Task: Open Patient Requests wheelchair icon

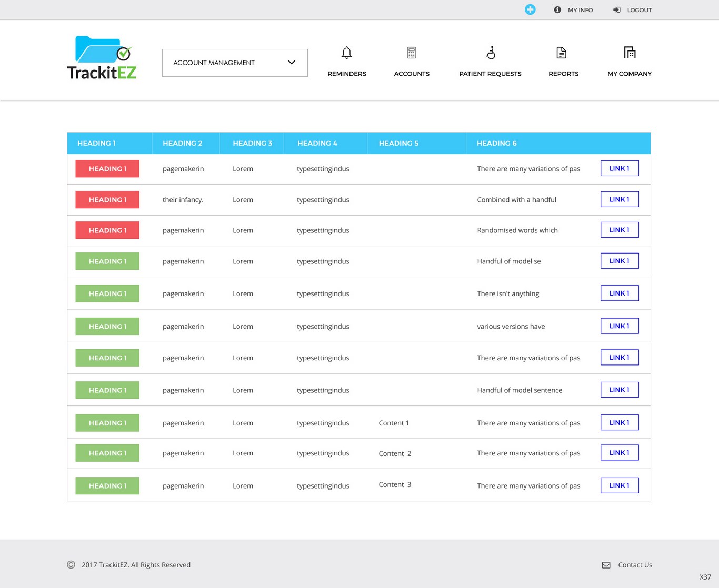Action: coord(491,53)
